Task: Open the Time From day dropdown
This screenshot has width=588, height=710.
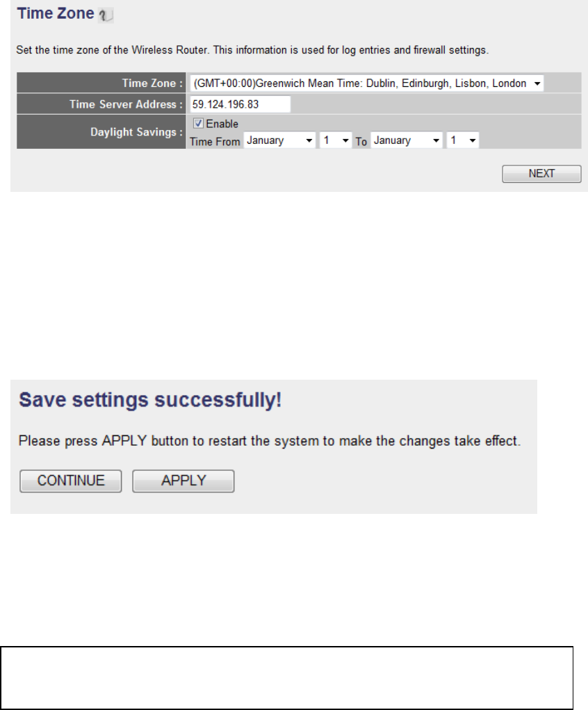Action: 336,140
